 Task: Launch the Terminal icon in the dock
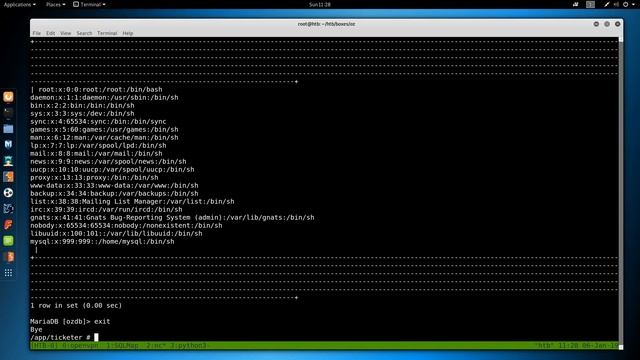coord(8,113)
